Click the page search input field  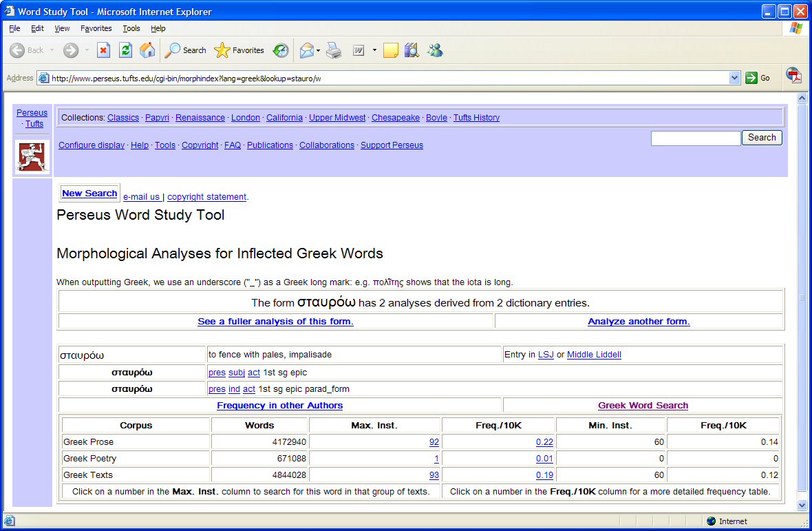coord(695,138)
